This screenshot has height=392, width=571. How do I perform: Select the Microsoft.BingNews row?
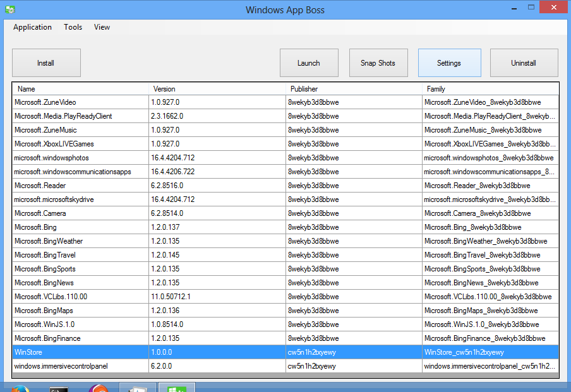pyautogui.click(x=285, y=283)
